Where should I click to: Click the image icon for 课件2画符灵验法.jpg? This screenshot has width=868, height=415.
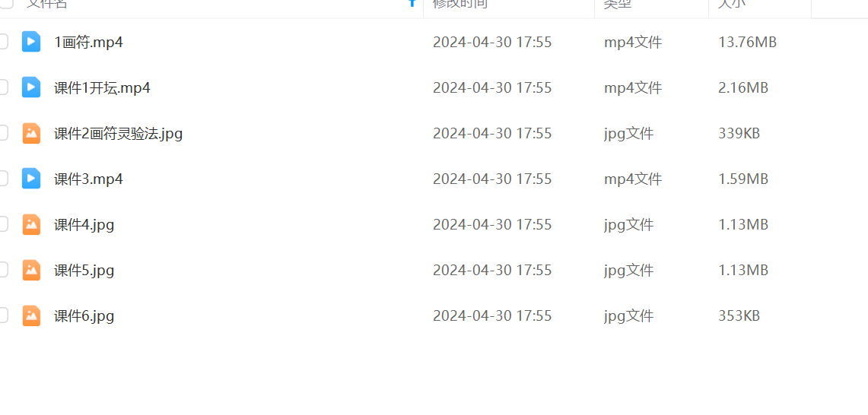coord(31,133)
